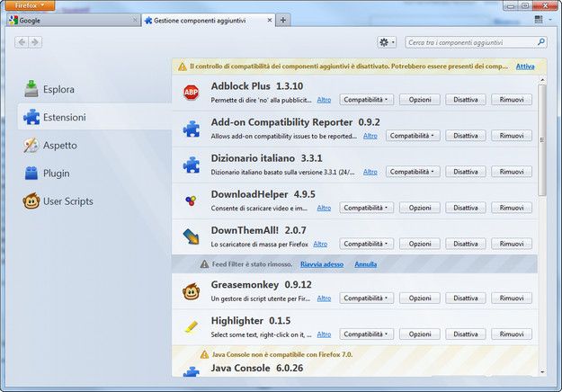
Task: Open Altro link for Dizionario italiano
Action: pyautogui.click(x=370, y=172)
